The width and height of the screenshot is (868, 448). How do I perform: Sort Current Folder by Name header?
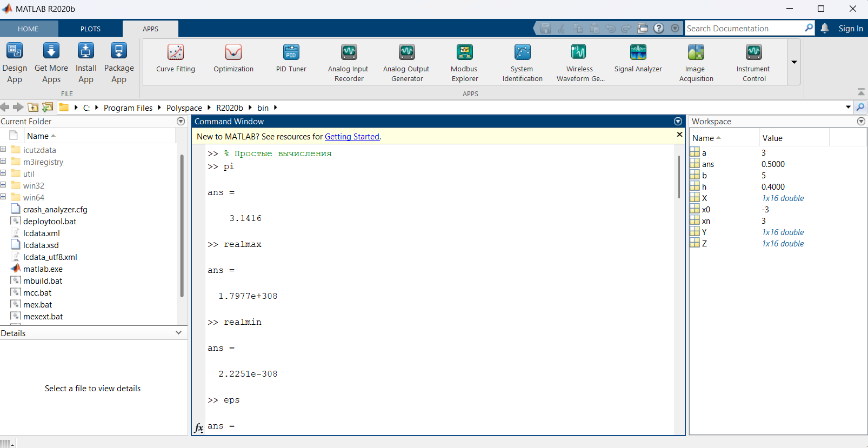(100, 136)
